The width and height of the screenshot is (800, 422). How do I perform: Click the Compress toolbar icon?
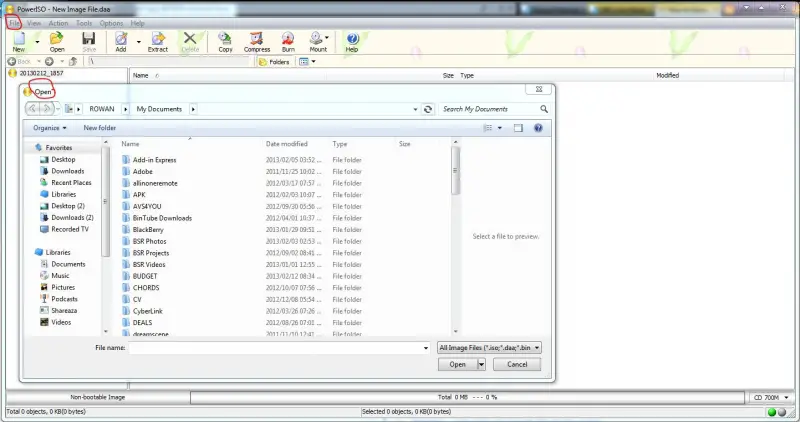[x=257, y=42]
